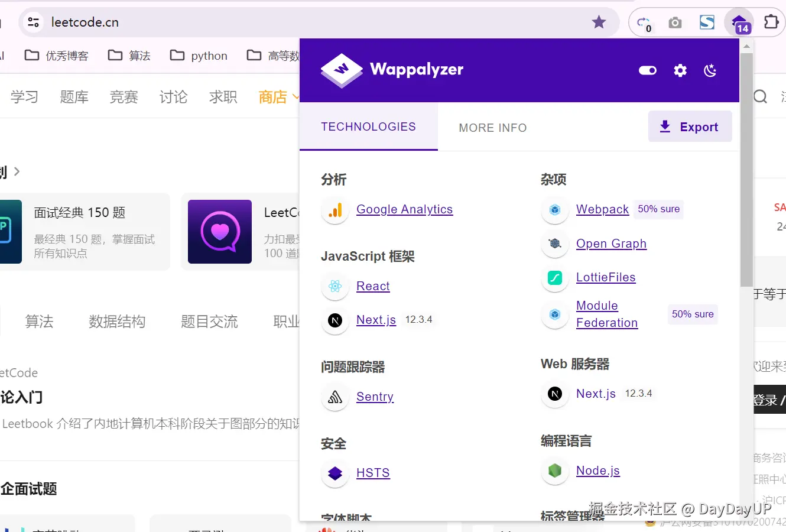Screen dimensions: 786x532
Task: Open the browser extensions puzzle icon
Action: (x=771, y=21)
